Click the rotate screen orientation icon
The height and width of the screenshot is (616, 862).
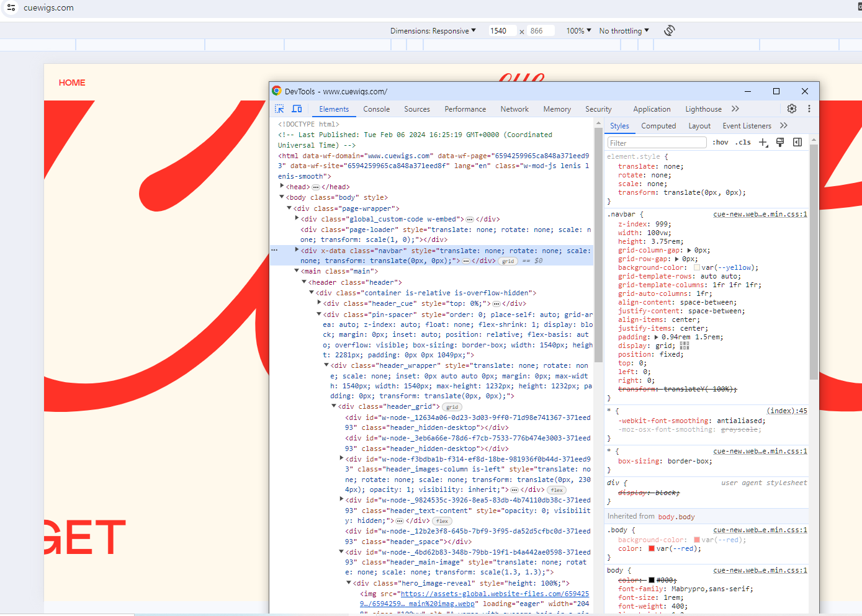pos(669,30)
